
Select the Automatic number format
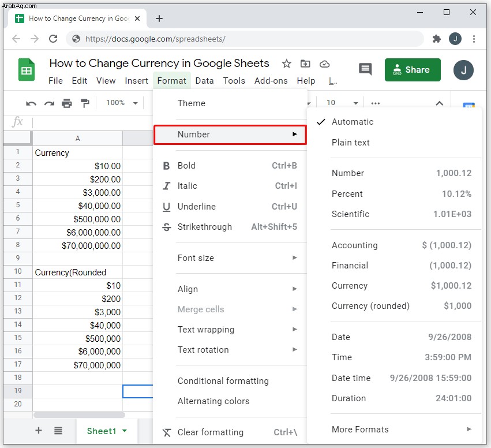click(x=394, y=122)
